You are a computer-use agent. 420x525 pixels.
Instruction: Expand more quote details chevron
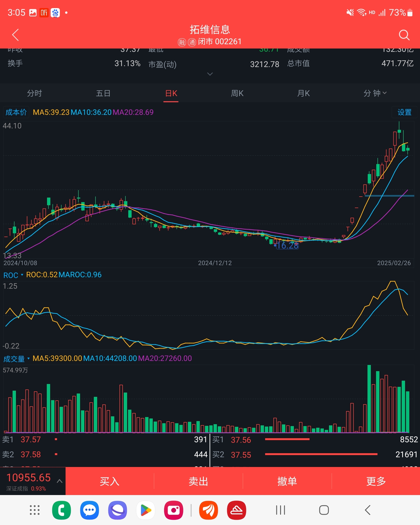pos(210,74)
